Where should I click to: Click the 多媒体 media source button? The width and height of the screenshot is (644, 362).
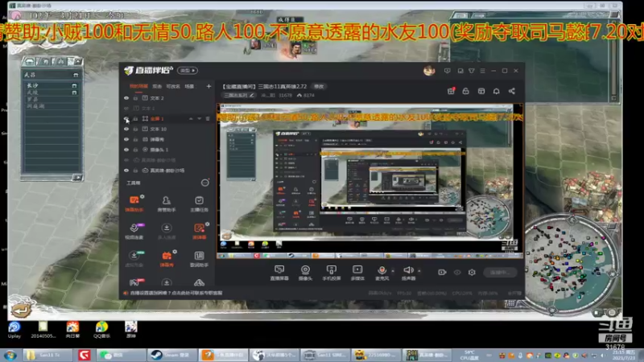357,273
